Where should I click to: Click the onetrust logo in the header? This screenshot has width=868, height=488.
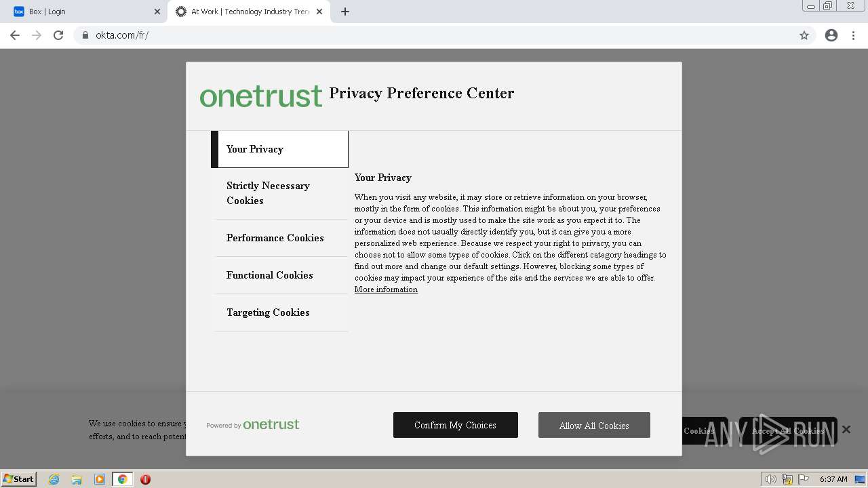261,96
